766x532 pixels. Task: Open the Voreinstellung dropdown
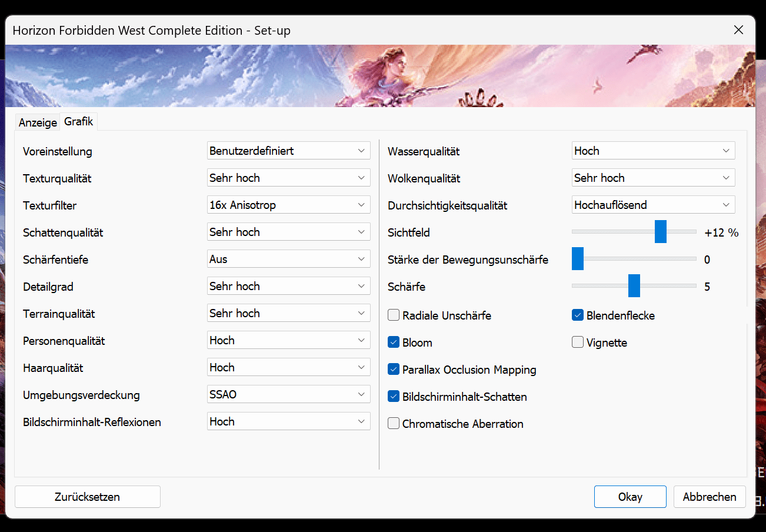(x=288, y=151)
